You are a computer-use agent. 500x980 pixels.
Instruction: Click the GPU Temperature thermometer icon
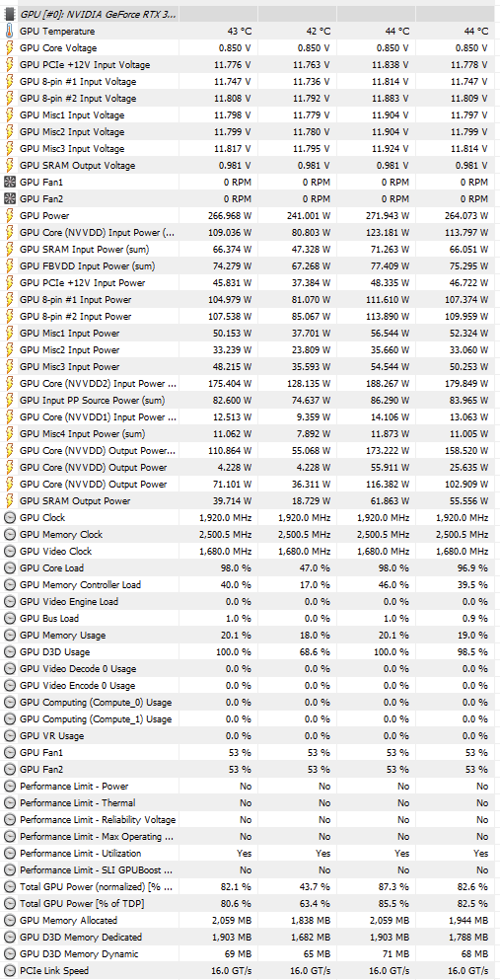click(9, 32)
